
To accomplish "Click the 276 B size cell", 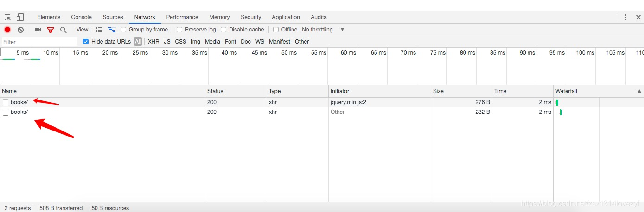I will click(461, 102).
